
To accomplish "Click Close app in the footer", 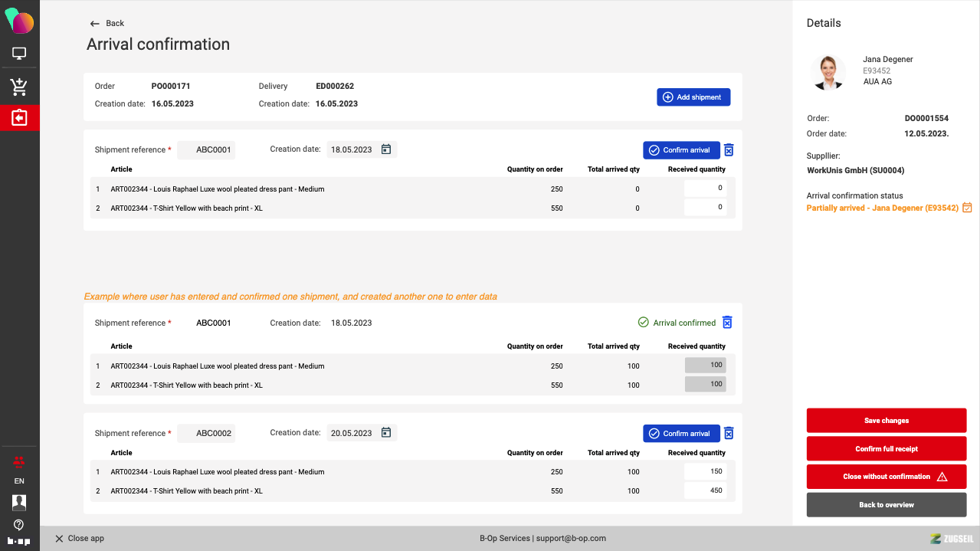I will [x=79, y=539].
